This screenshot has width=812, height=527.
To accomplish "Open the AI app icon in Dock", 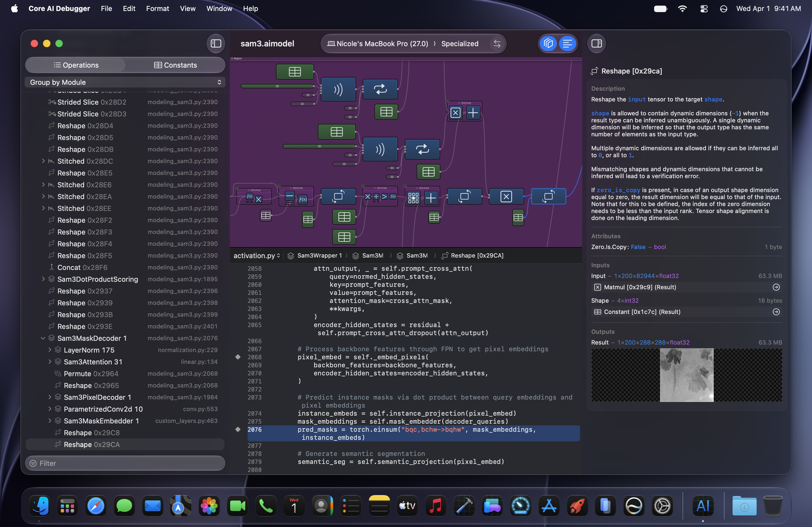I will click(x=703, y=506).
